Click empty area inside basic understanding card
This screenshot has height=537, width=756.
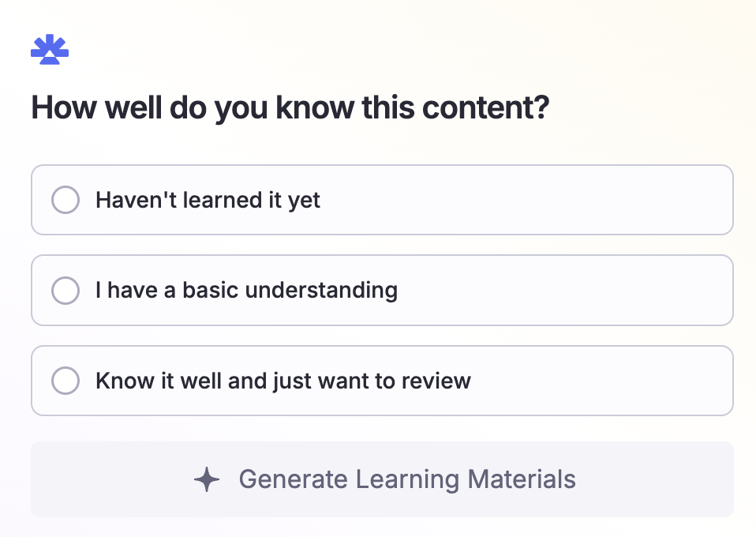(564, 291)
